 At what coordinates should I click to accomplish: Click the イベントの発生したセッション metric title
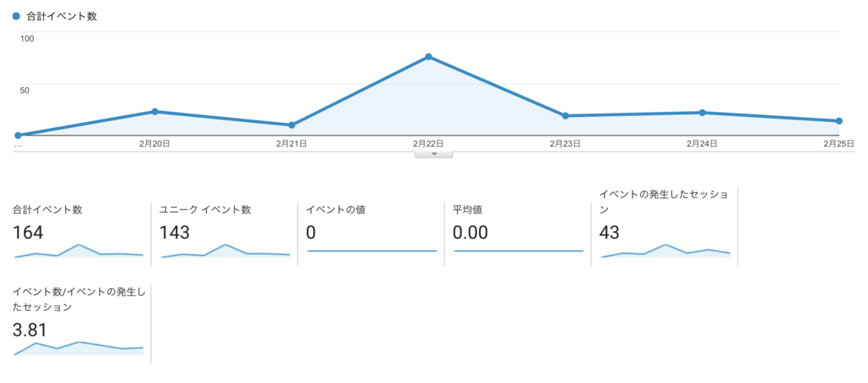point(664,202)
